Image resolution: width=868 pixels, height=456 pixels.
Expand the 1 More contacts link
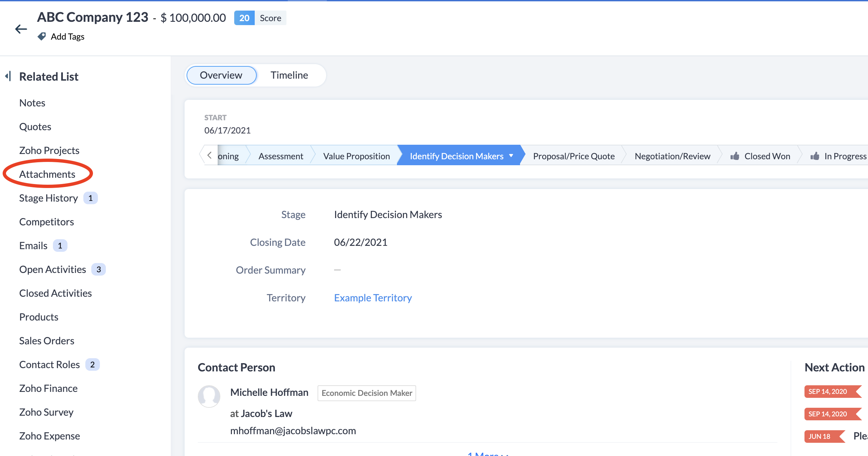[x=487, y=454]
